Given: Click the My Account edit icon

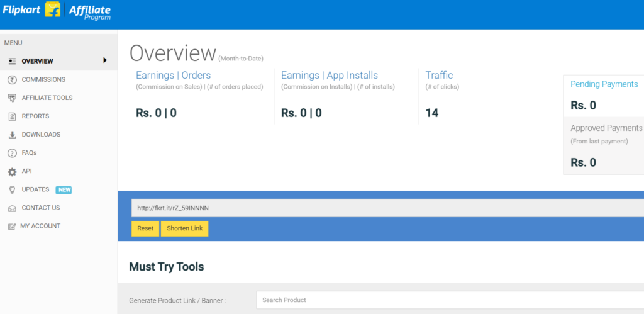Looking at the screenshot, I should click(12, 227).
